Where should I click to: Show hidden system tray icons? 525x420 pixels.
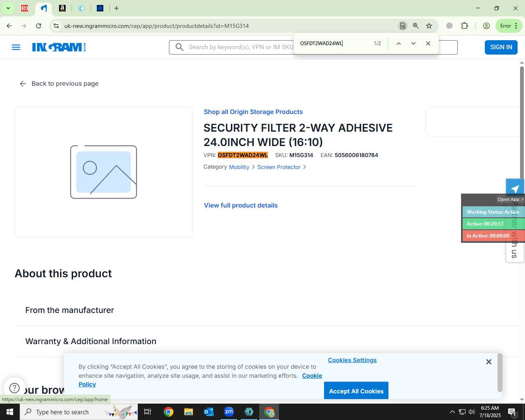pos(452,412)
